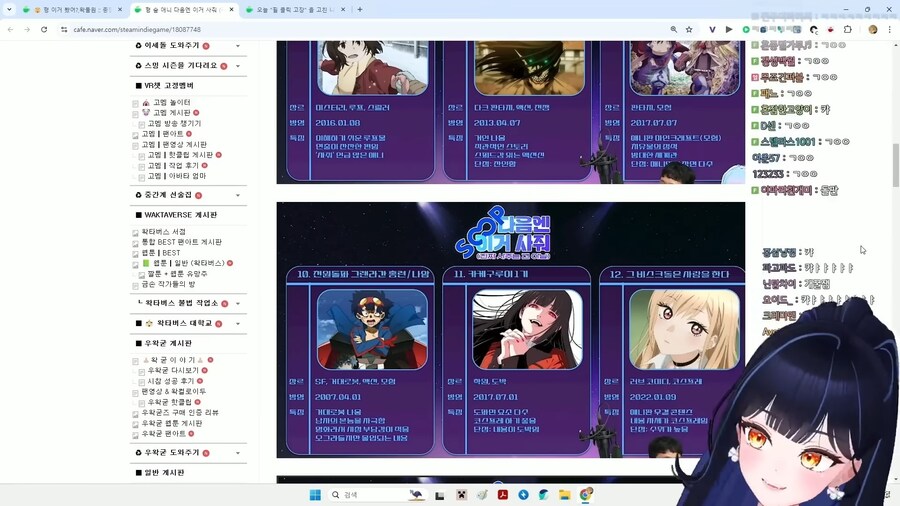
Task: Open the Windows Start menu
Action: [315, 495]
